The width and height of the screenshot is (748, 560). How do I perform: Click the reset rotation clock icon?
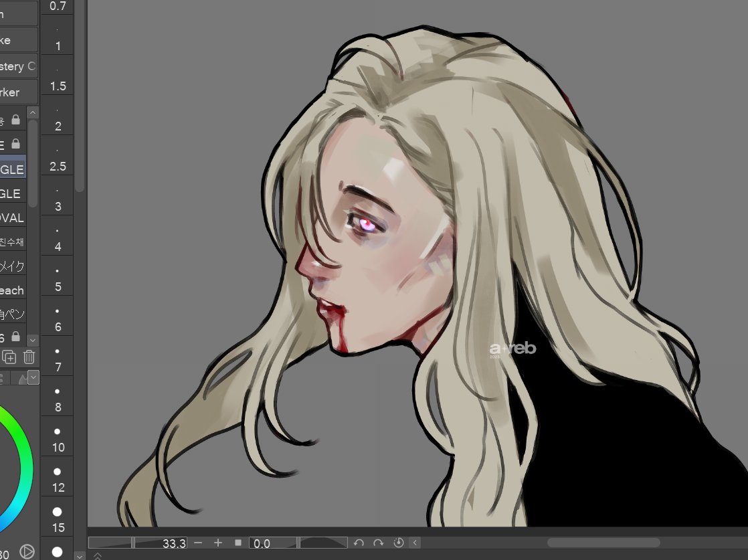point(399,543)
